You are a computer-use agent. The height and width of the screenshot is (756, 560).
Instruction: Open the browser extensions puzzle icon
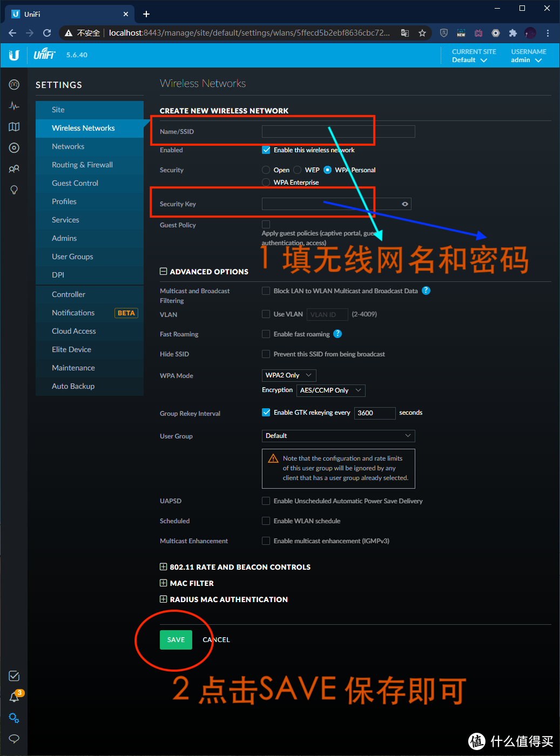pos(513,33)
